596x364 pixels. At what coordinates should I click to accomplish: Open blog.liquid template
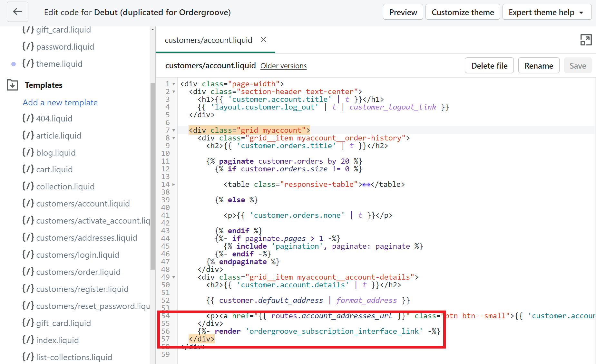pos(56,153)
